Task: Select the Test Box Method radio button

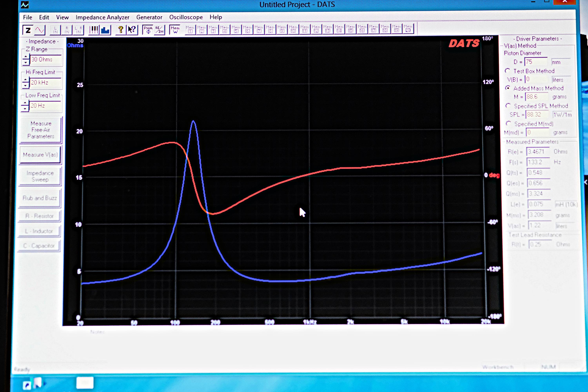Action: (507, 71)
